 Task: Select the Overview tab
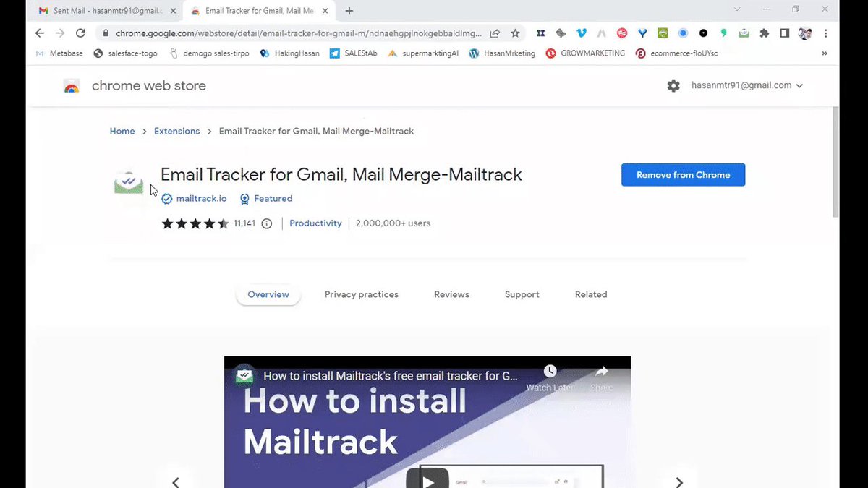[268, 294]
